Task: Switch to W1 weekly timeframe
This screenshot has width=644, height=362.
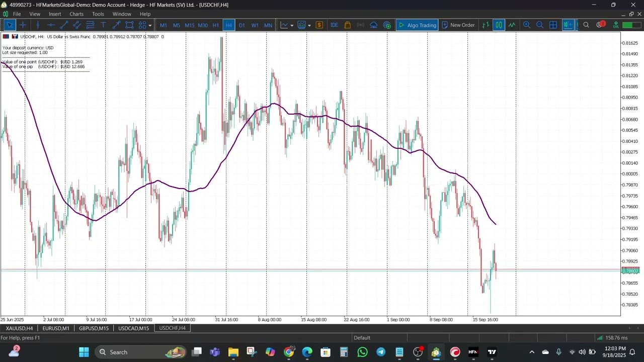Action: 255,25
